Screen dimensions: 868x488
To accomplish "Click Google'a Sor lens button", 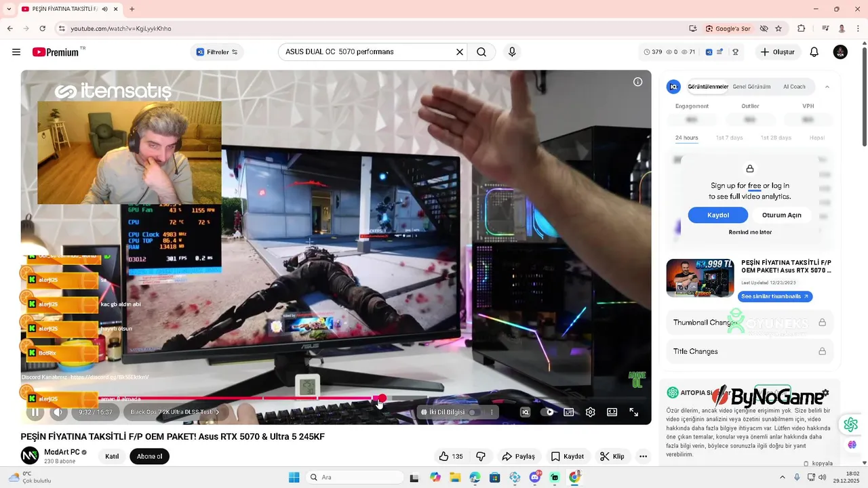I will click(x=728, y=28).
